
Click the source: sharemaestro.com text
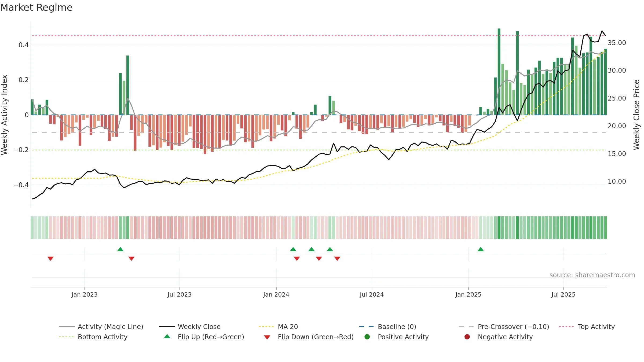(592, 275)
